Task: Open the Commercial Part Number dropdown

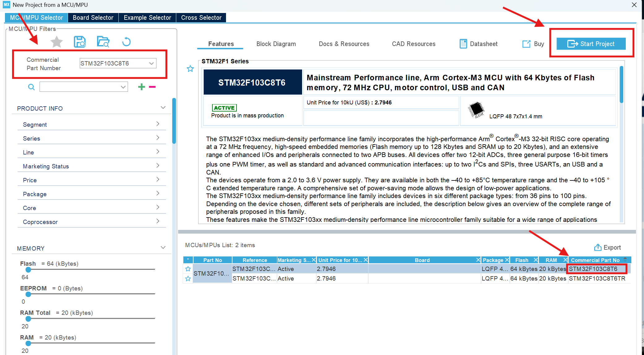Action: 151,63
